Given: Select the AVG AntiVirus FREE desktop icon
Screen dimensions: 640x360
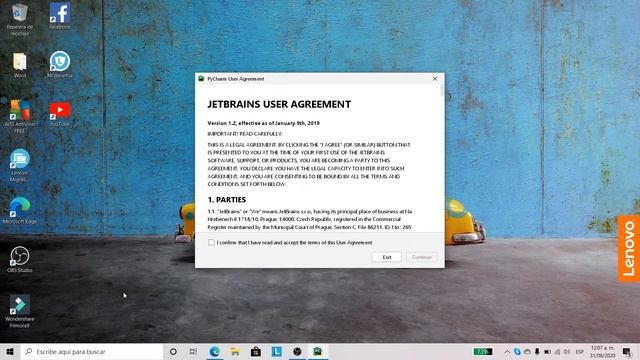Looking at the screenshot, I should coord(20,116).
